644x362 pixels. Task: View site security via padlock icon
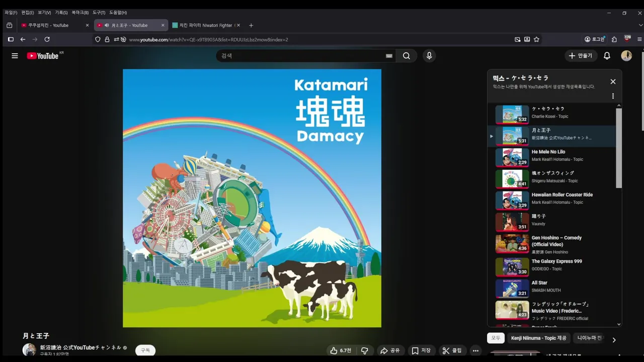pyautogui.click(x=107, y=39)
